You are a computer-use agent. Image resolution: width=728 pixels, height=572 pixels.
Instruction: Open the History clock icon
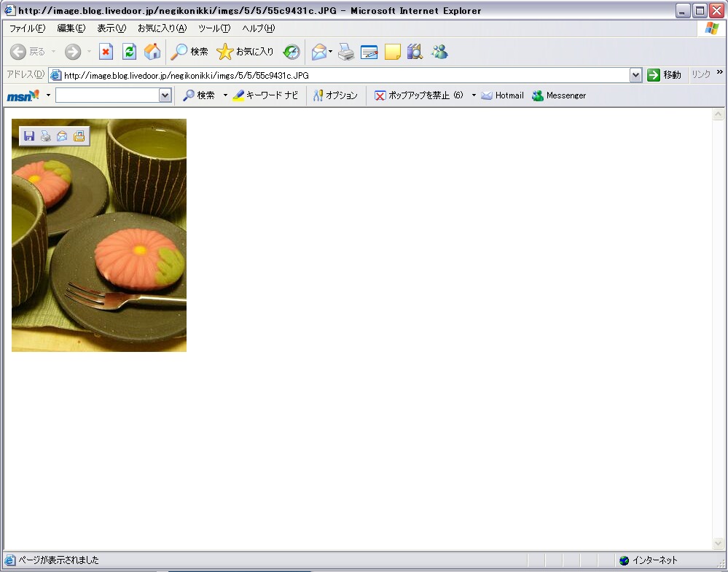click(291, 52)
